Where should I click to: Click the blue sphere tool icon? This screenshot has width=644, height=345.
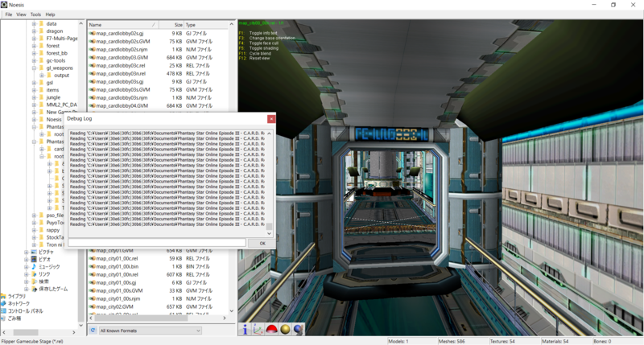(299, 329)
